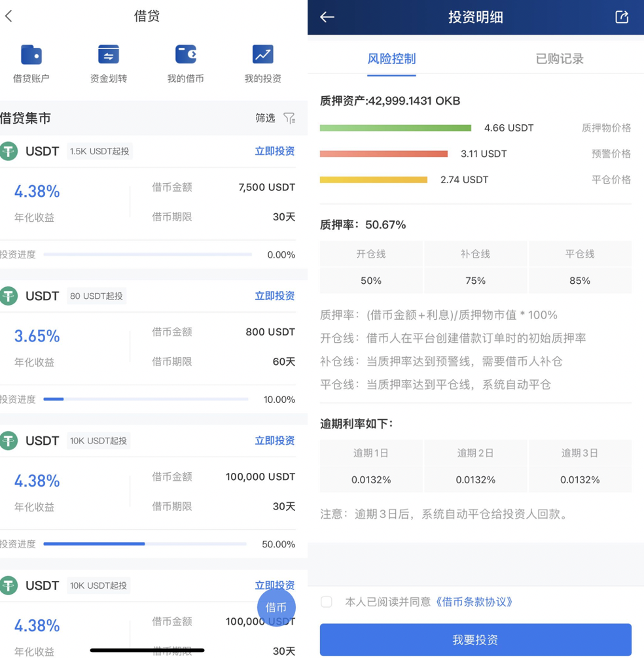Click the share icon in 投资明细 header
This screenshot has height=658, width=644.
pos(621,18)
